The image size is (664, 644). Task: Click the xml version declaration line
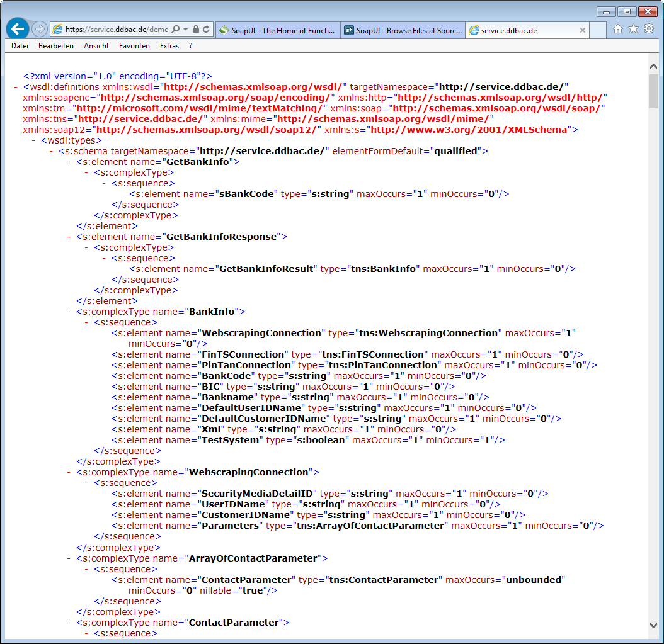click(x=118, y=77)
